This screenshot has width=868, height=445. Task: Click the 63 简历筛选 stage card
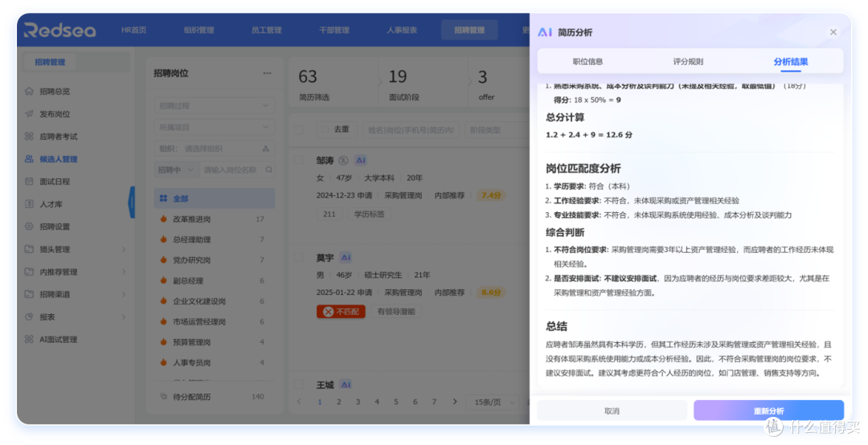click(334, 84)
